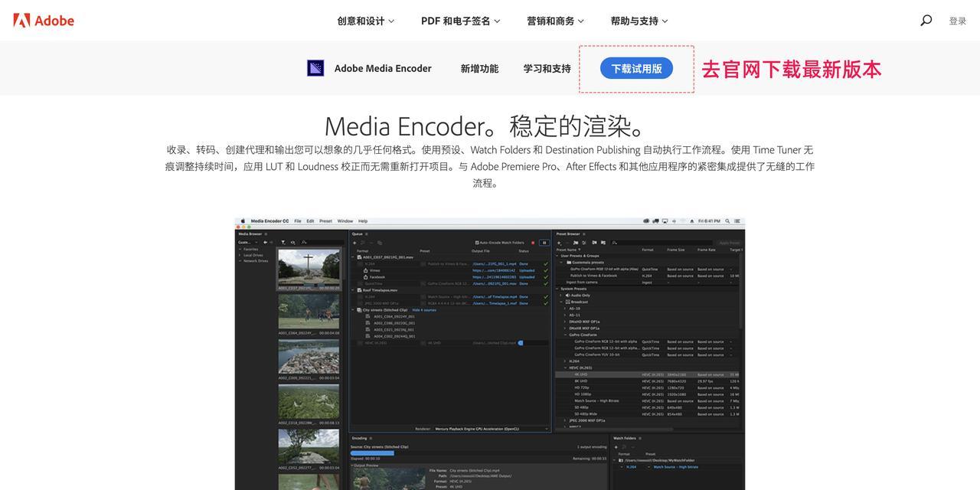Click the Adobe logo in the header

click(44, 21)
